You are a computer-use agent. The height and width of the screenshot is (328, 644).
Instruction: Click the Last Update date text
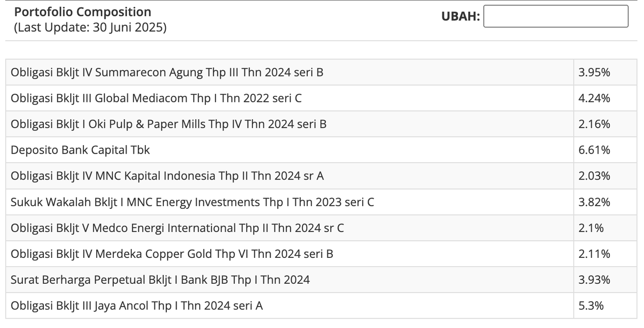[x=90, y=28]
